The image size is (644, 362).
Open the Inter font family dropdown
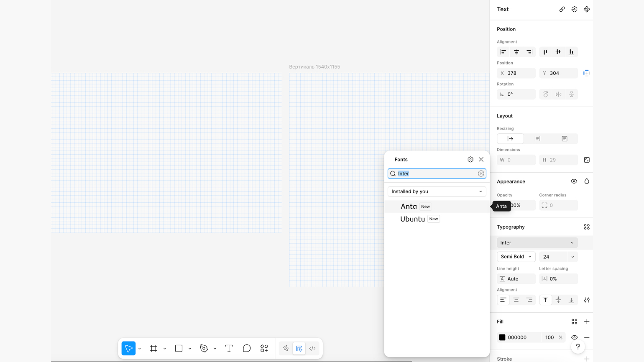click(537, 243)
